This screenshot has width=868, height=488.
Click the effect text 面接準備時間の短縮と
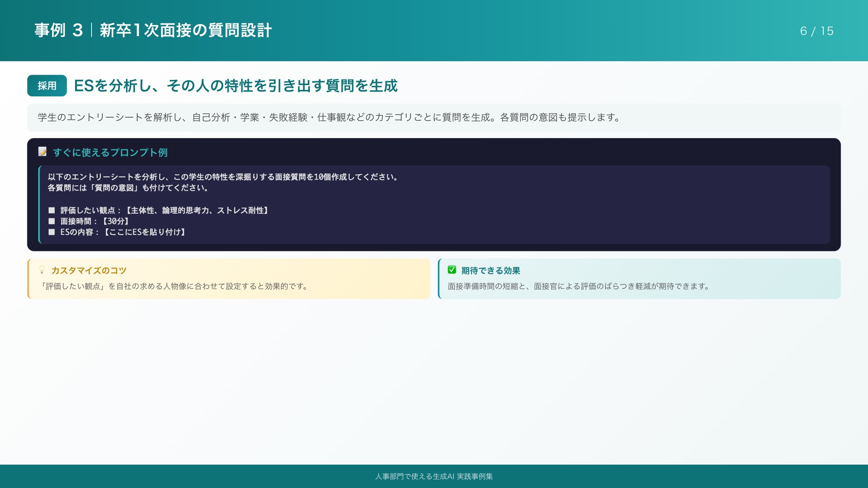[x=579, y=286]
